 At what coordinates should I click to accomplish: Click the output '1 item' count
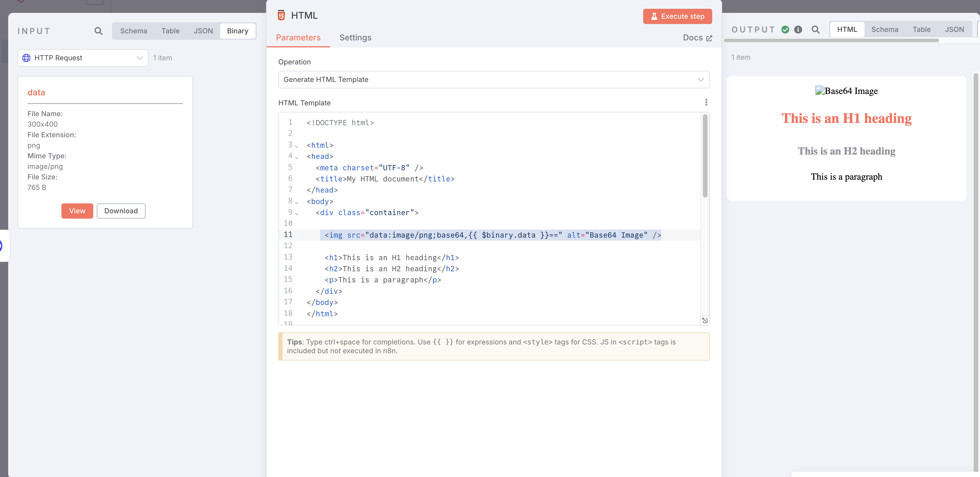[741, 57]
